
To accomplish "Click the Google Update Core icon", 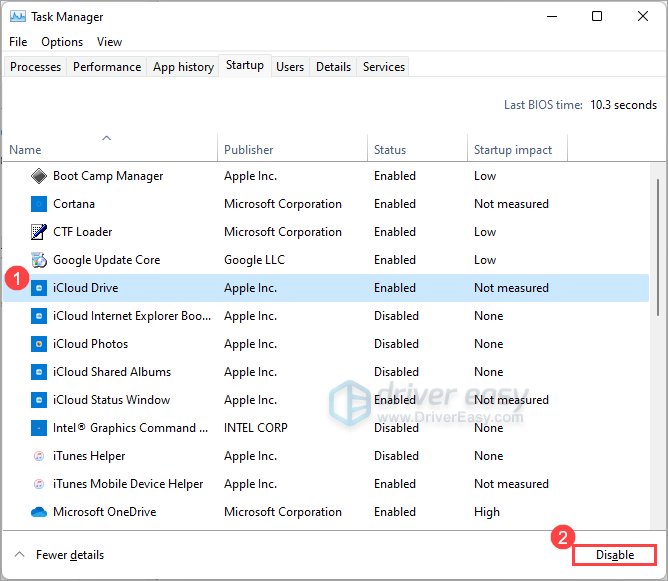I will click(39, 260).
